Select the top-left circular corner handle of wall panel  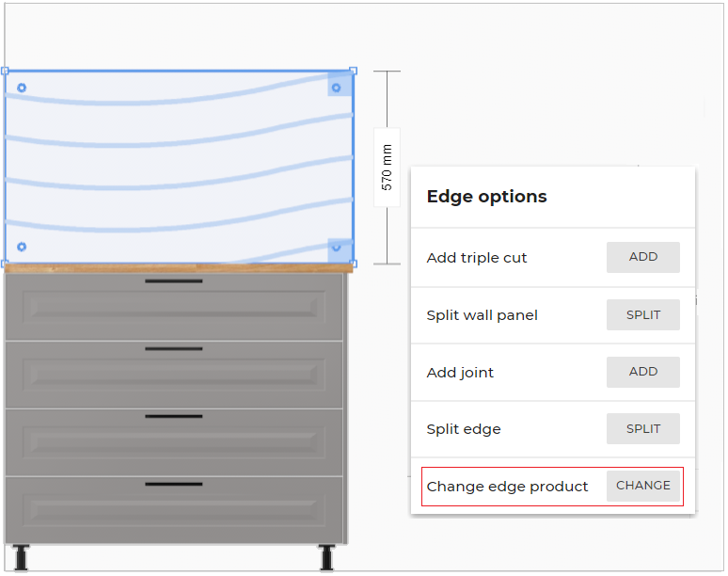click(22, 88)
